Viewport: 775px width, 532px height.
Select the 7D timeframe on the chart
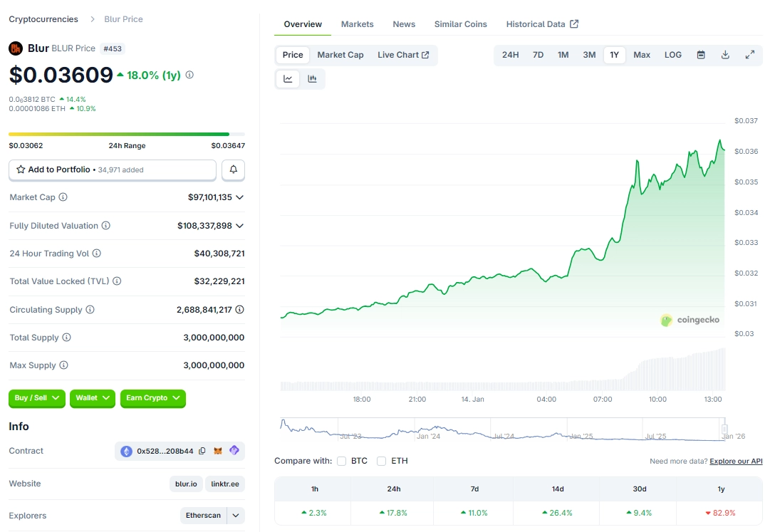click(x=538, y=54)
